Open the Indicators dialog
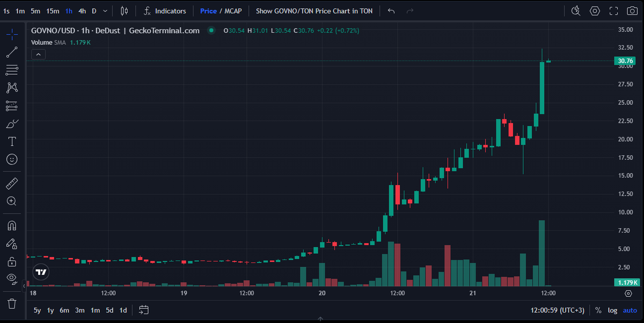 tap(165, 11)
